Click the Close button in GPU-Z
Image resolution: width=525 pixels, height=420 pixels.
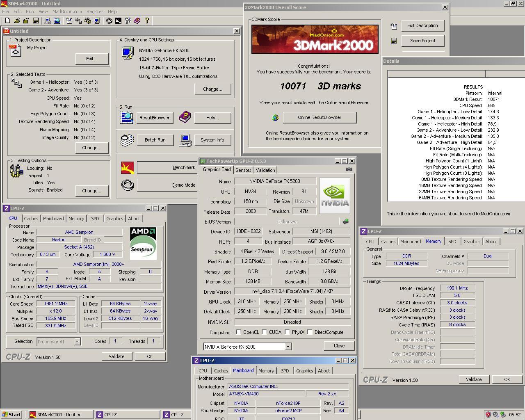(339, 346)
